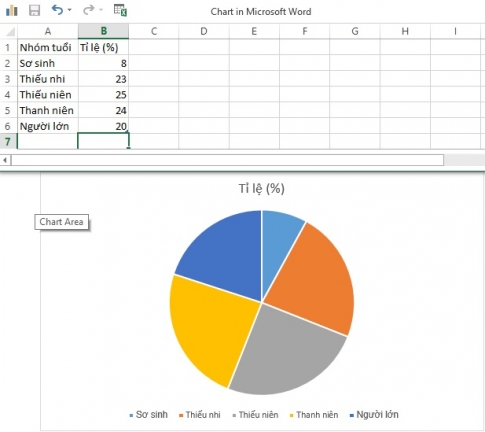Click the horizontal scrollbar of the sheet
The width and height of the screenshot is (485, 432).
click(x=227, y=160)
